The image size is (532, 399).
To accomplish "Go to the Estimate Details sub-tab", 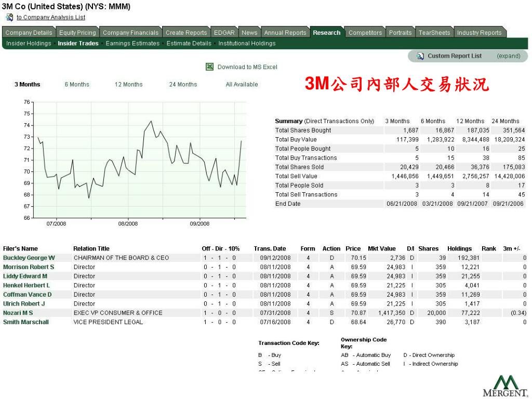I will [x=189, y=44].
